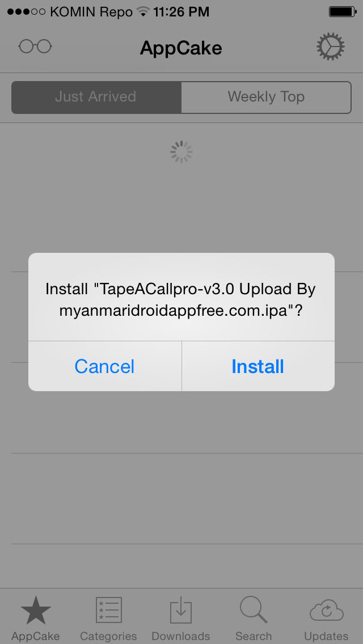The image size is (363, 644).
Task: Tap the battery indicator in status bar
Action: 343,12
